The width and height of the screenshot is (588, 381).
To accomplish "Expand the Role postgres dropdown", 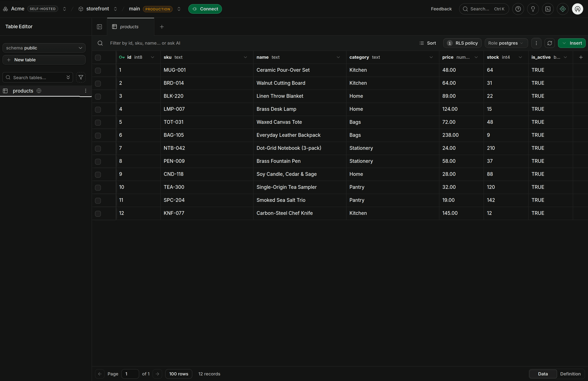I will point(506,43).
